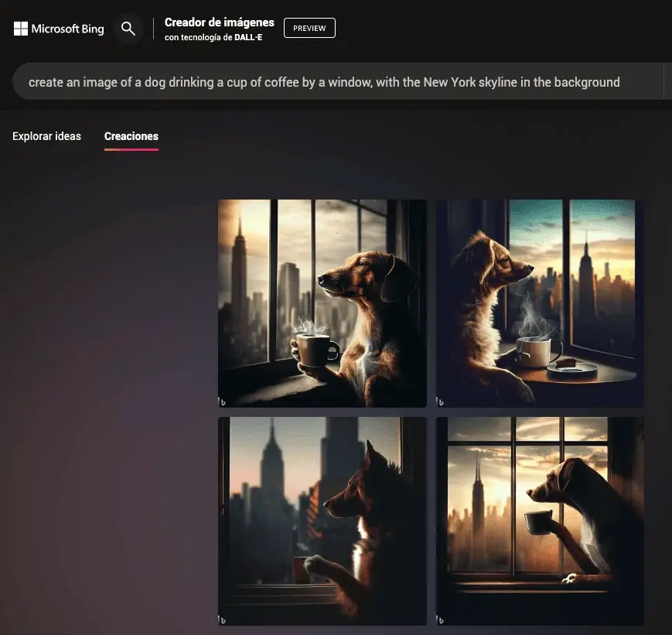Switch to the Explorar ideas tab
Screen dimensions: 672x635
pos(46,136)
